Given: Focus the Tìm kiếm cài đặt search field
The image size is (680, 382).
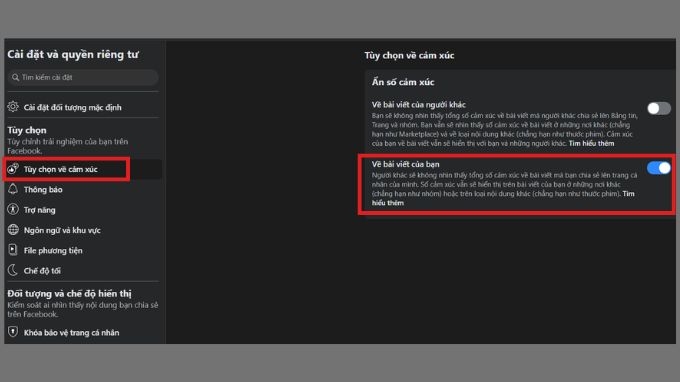Looking at the screenshot, I should [82, 78].
